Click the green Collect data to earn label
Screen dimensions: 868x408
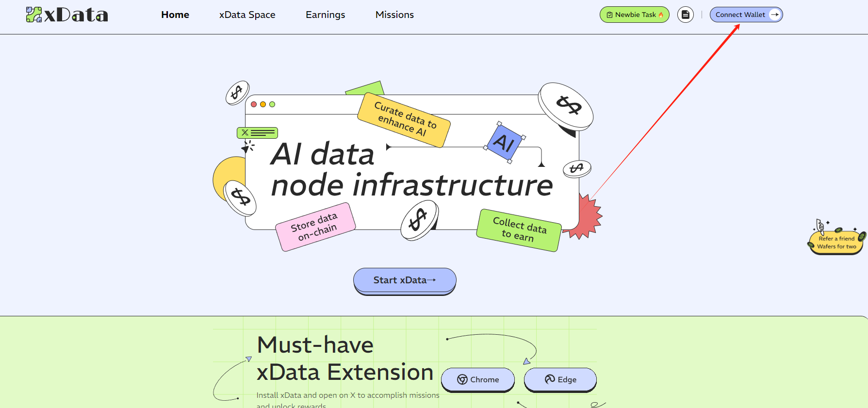(x=519, y=230)
